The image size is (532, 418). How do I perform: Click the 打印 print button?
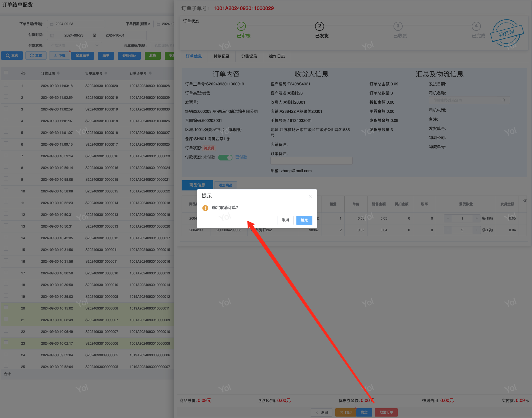[x=346, y=412]
